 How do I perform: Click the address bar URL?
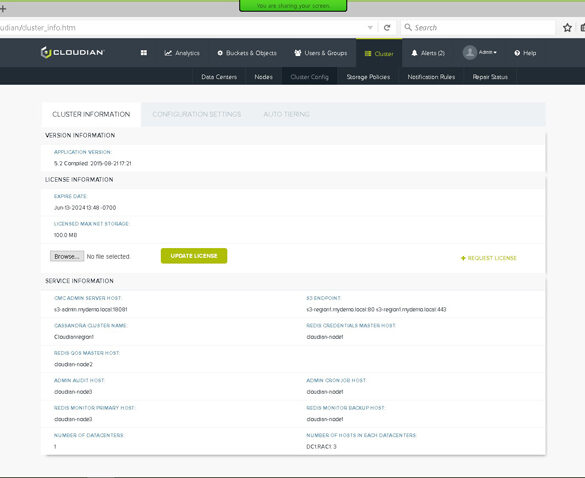click(38, 28)
